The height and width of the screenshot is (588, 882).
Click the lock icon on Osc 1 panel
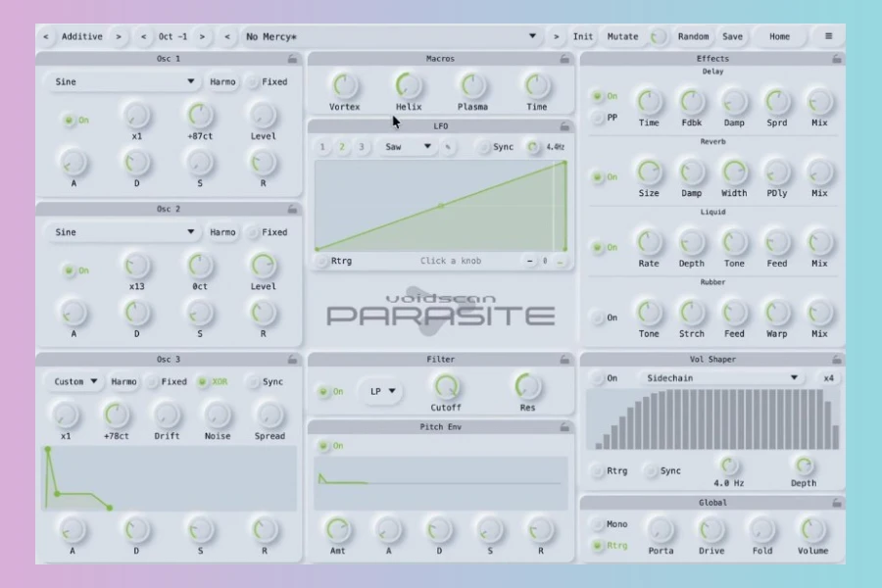[292, 59]
